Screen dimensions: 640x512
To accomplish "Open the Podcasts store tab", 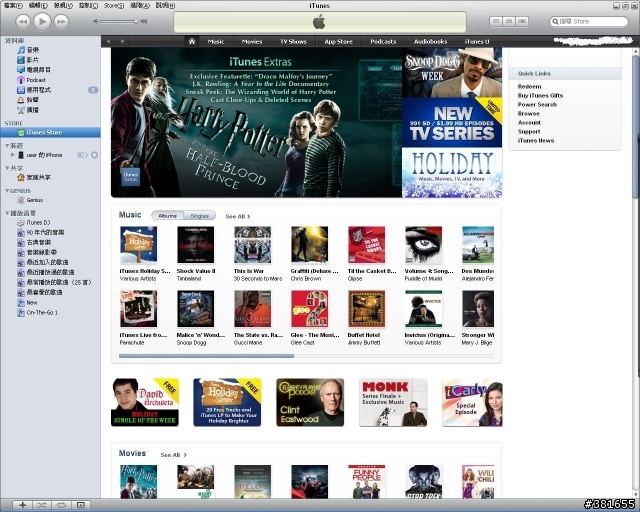I will pyautogui.click(x=383, y=41).
